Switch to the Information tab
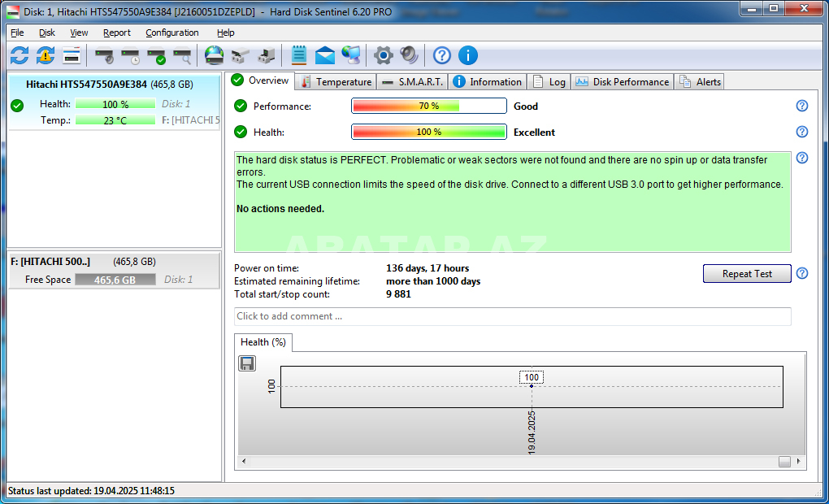829x504 pixels. pyautogui.click(x=488, y=82)
